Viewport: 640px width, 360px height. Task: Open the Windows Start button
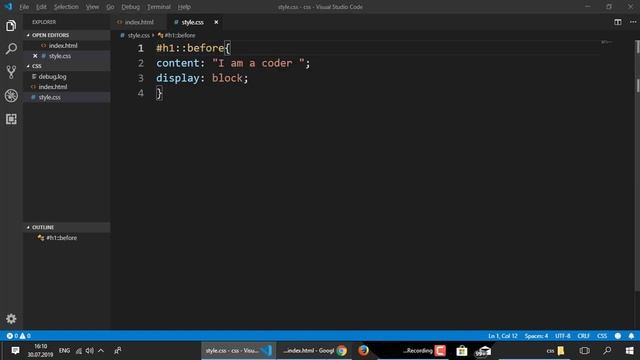click(629, 351)
